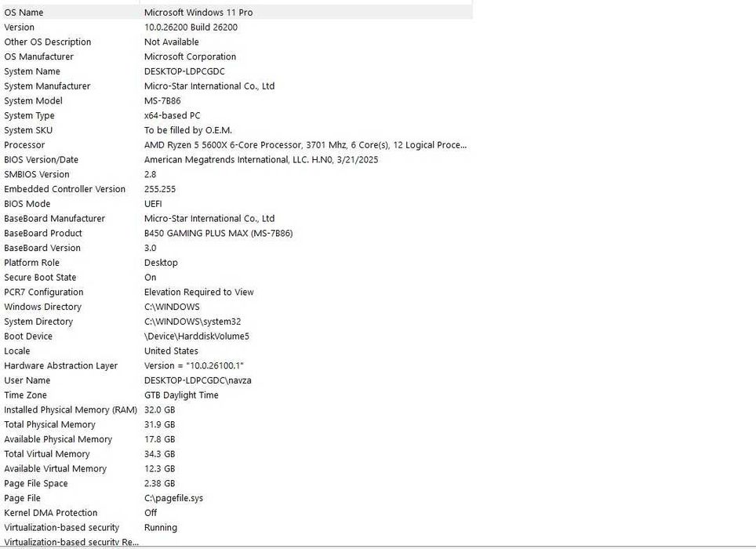Select the Platform Role label
Image resolution: width=756 pixels, height=549 pixels.
[31, 262]
